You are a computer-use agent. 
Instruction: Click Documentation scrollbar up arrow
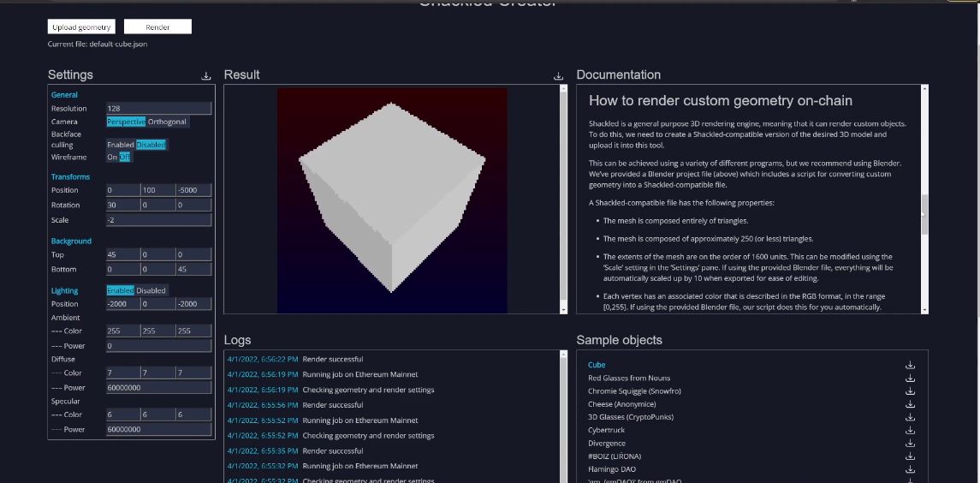click(924, 89)
